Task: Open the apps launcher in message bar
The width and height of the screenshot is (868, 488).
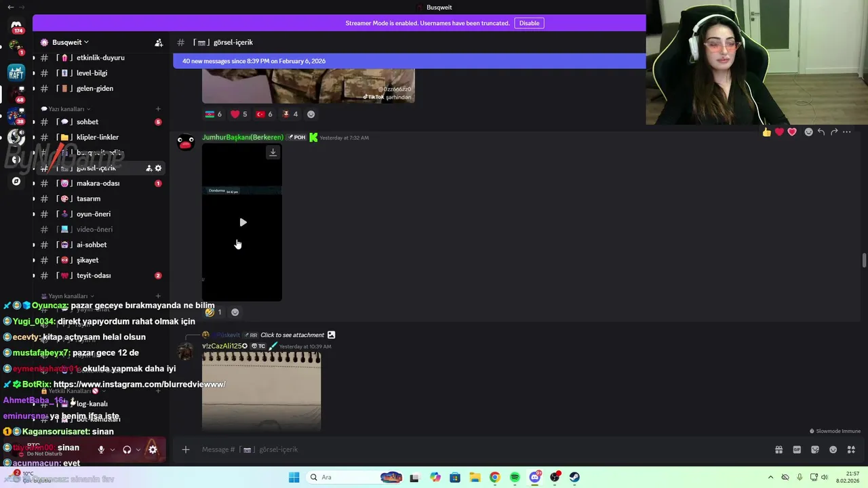Action: (x=851, y=449)
